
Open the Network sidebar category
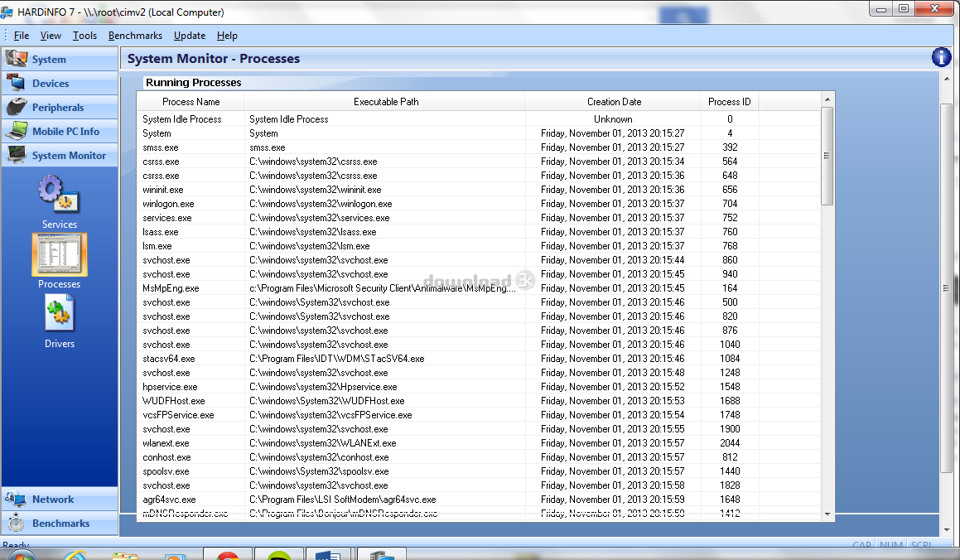(x=60, y=500)
